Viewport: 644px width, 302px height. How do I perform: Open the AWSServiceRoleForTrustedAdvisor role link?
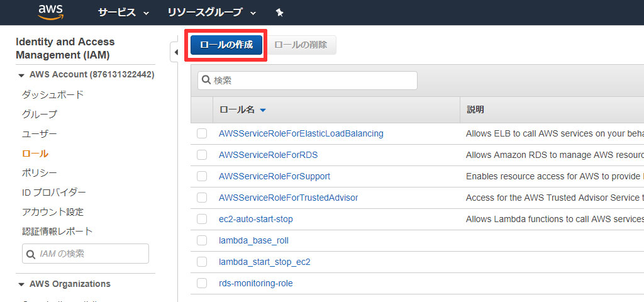pos(288,198)
